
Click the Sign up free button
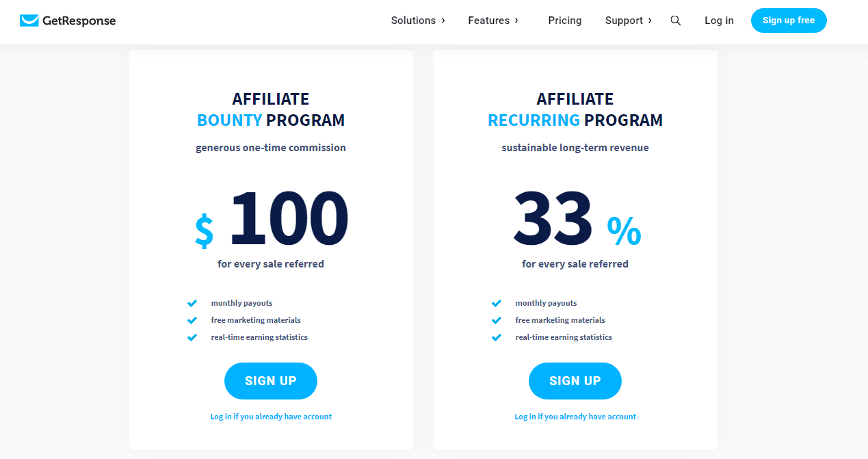(x=789, y=21)
